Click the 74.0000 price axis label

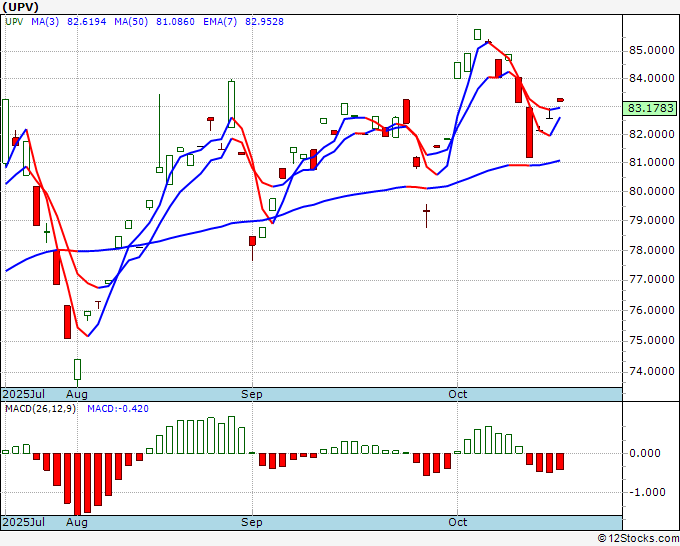tap(651, 372)
